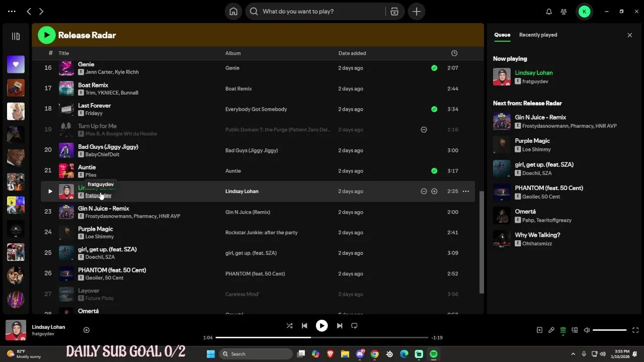This screenshot has width=644, height=362.
Task: Play the Release Radar playlist with green button
Action: 47,35
